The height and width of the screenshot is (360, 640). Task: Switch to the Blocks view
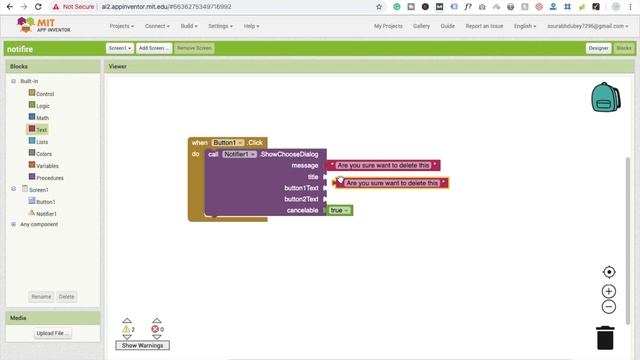click(624, 48)
